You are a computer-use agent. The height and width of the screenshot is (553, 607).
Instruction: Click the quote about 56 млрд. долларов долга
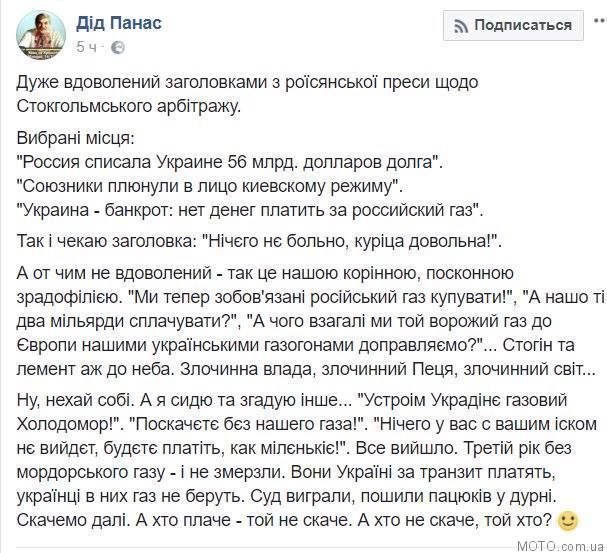point(229,162)
